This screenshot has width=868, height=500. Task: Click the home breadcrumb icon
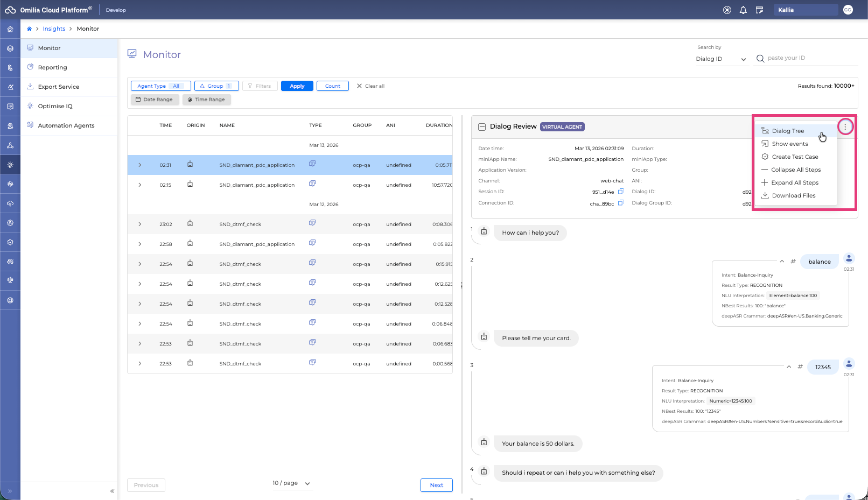pyautogui.click(x=29, y=29)
